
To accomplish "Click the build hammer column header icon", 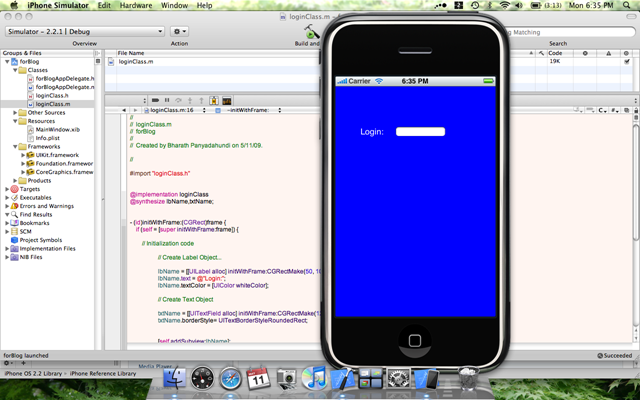I will [x=541, y=53].
